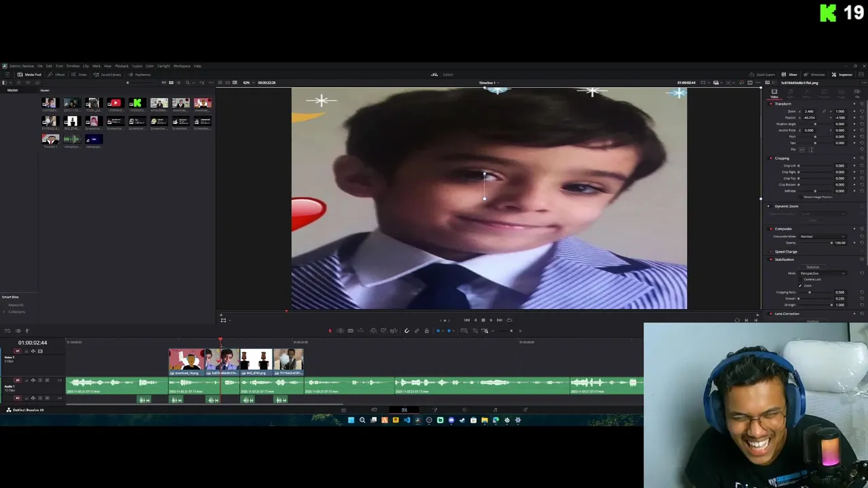Screen dimensions: 868x488
Task: Enable the Camera Lock checkbox
Action: [x=800, y=279]
